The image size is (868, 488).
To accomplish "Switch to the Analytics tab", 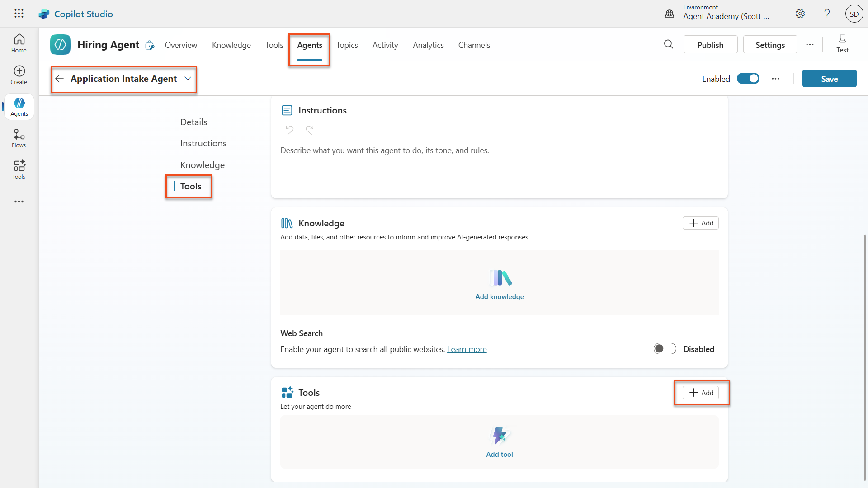I will pos(428,45).
